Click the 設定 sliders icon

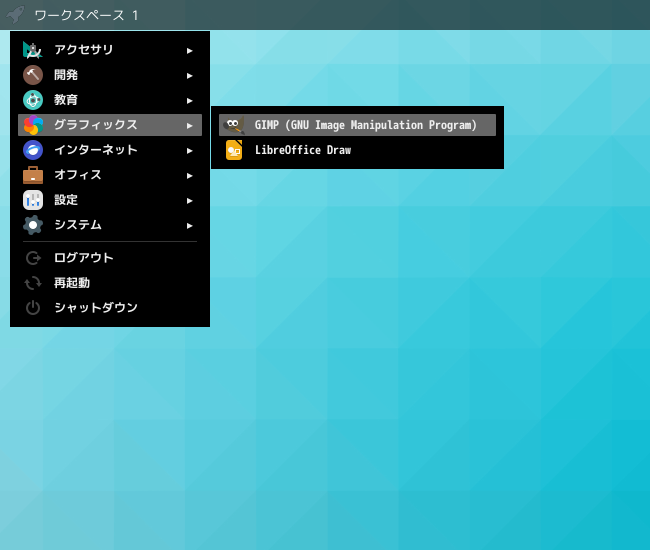(33, 200)
